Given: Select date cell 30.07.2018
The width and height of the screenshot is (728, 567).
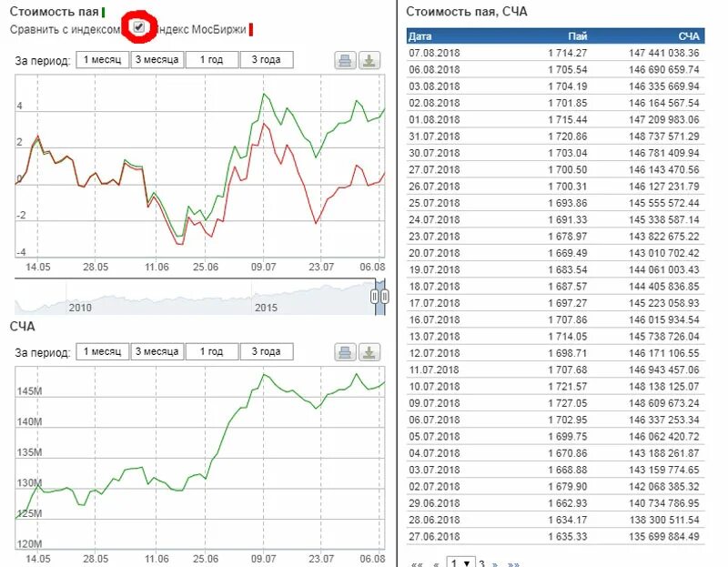Looking at the screenshot, I should click(434, 153).
